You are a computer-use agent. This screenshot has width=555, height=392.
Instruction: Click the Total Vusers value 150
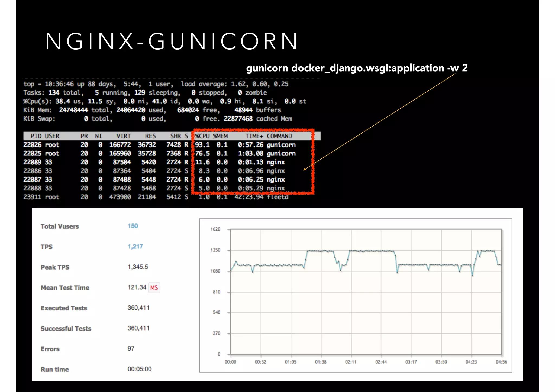tap(133, 226)
